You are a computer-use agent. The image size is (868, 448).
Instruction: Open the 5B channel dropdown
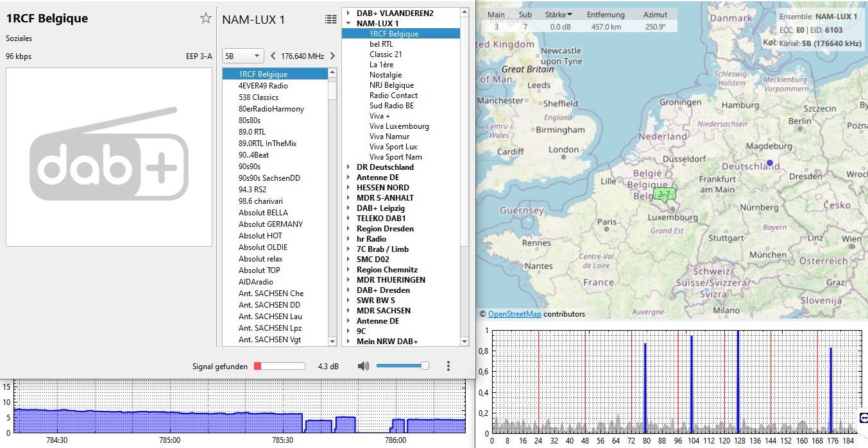pyautogui.click(x=243, y=56)
